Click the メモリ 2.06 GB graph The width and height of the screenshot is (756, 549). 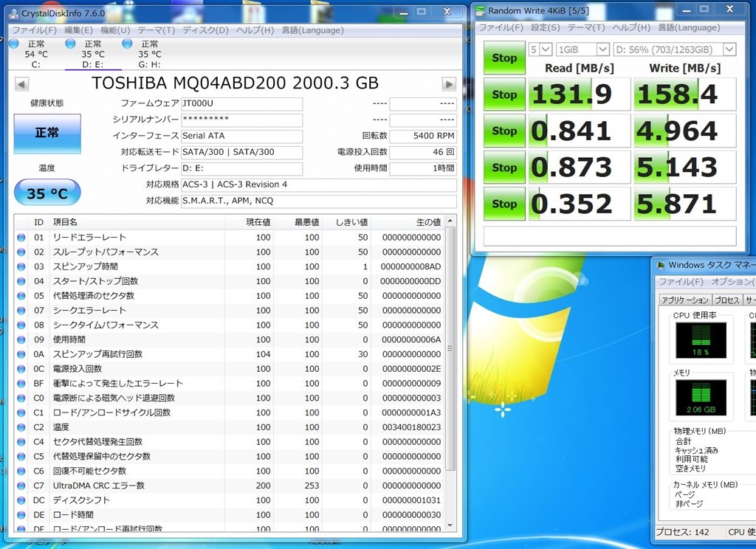(701, 398)
